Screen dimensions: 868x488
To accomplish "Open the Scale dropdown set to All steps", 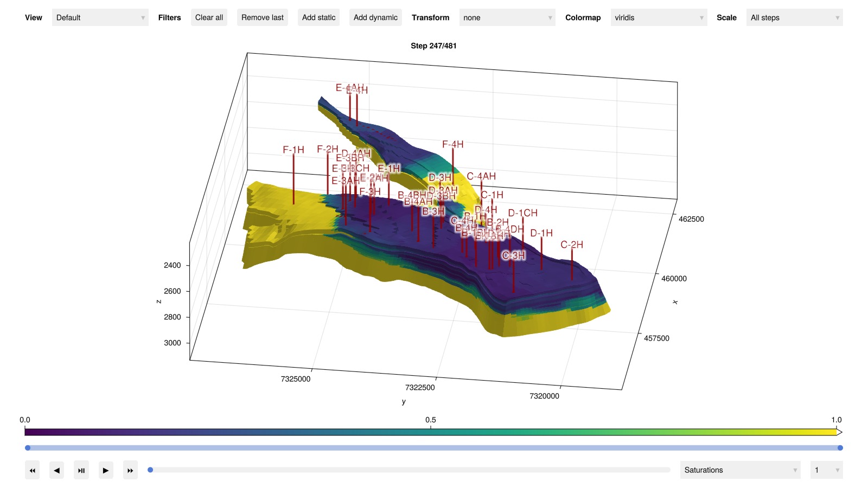I will 795,17.
